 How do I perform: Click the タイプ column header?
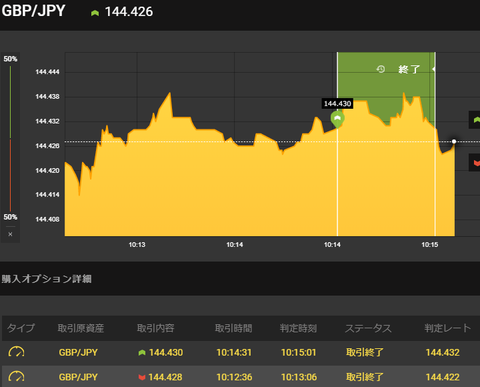tap(21, 328)
